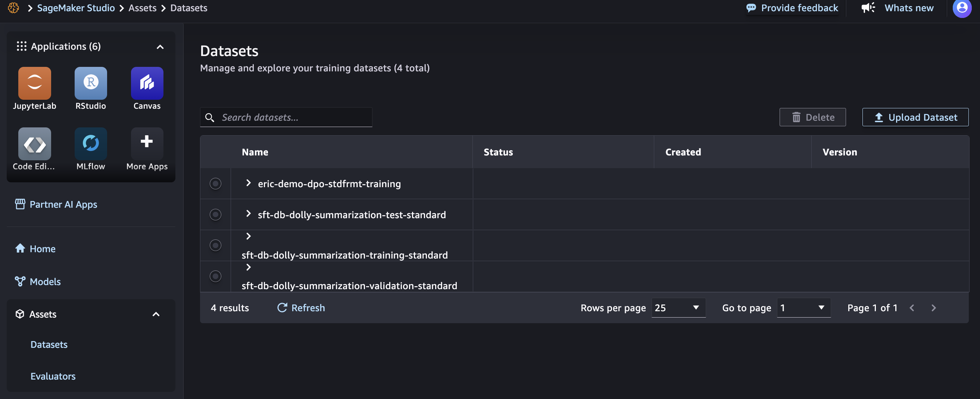Viewport: 980px width, 399px height.
Task: Select the summarization-training-standard dataset radio button
Action: [x=215, y=245]
